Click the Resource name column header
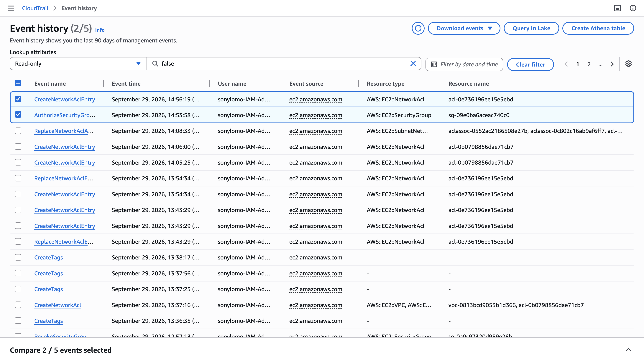Screen dimensions: 644x361 pyautogui.click(x=469, y=84)
